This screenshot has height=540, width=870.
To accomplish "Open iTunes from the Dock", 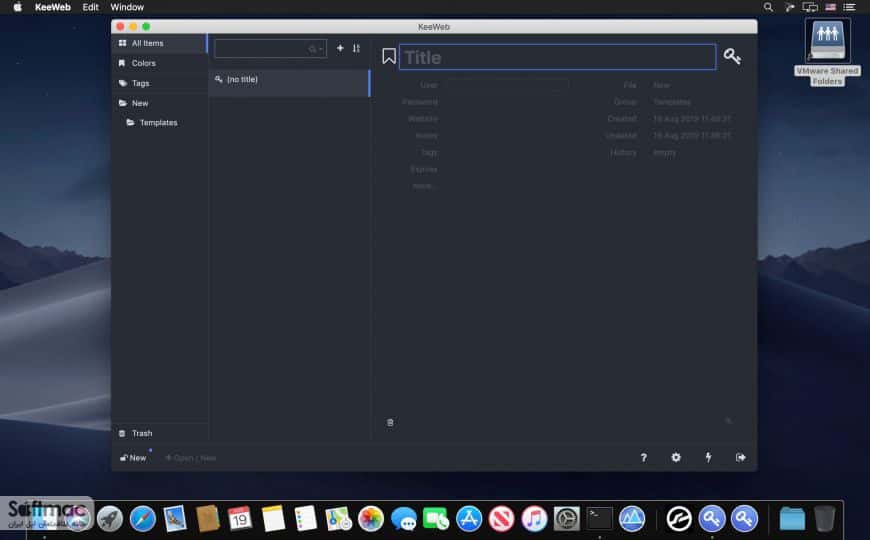I will [x=534, y=519].
